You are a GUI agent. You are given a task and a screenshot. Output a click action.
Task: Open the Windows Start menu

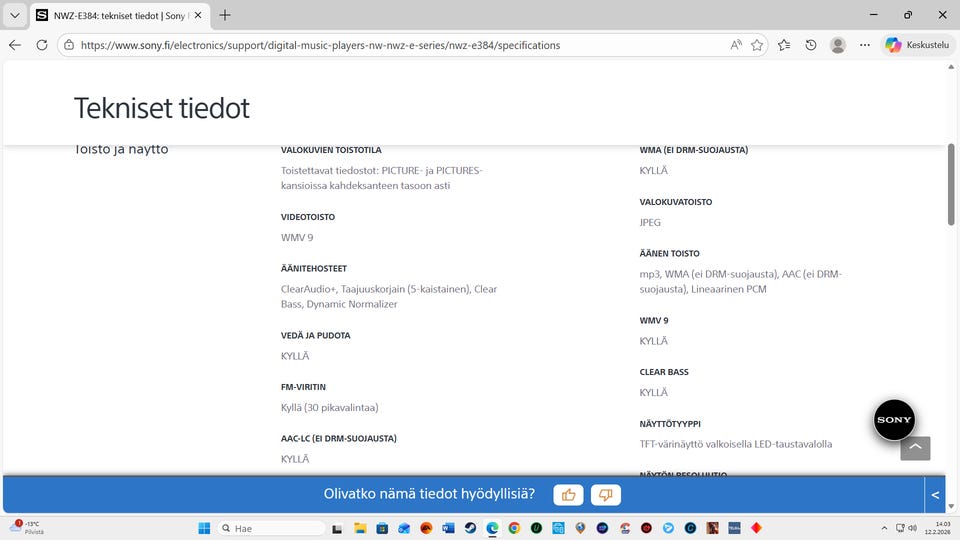(204, 528)
